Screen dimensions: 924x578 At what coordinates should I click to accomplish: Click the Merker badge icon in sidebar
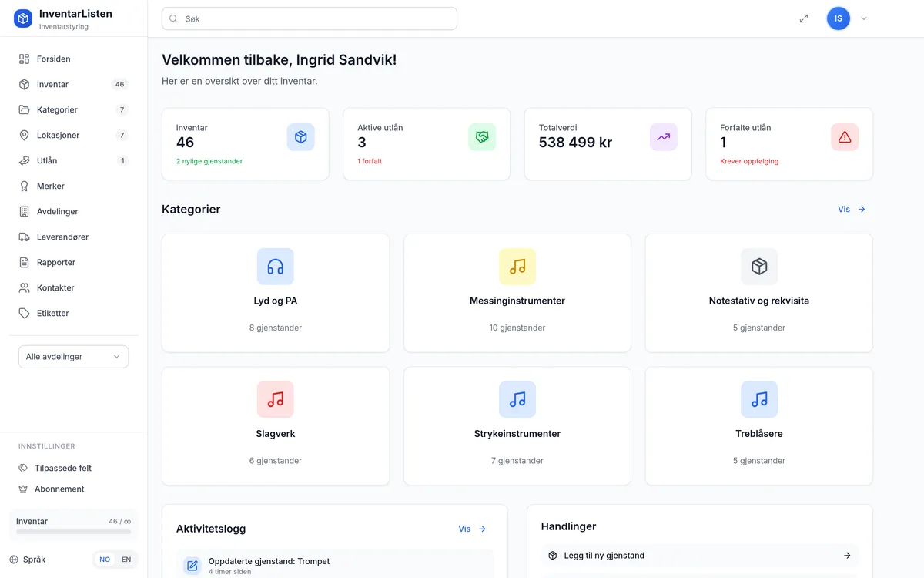tap(24, 186)
